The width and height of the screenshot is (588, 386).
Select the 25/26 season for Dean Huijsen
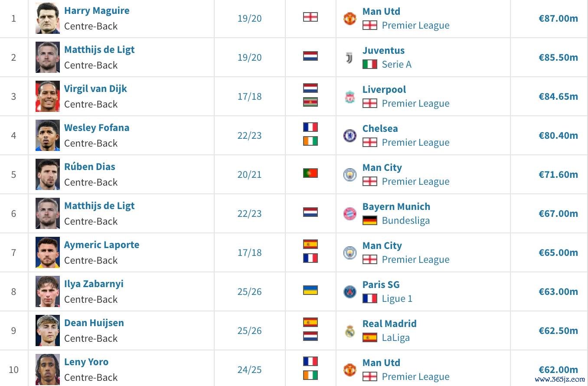[x=250, y=330]
